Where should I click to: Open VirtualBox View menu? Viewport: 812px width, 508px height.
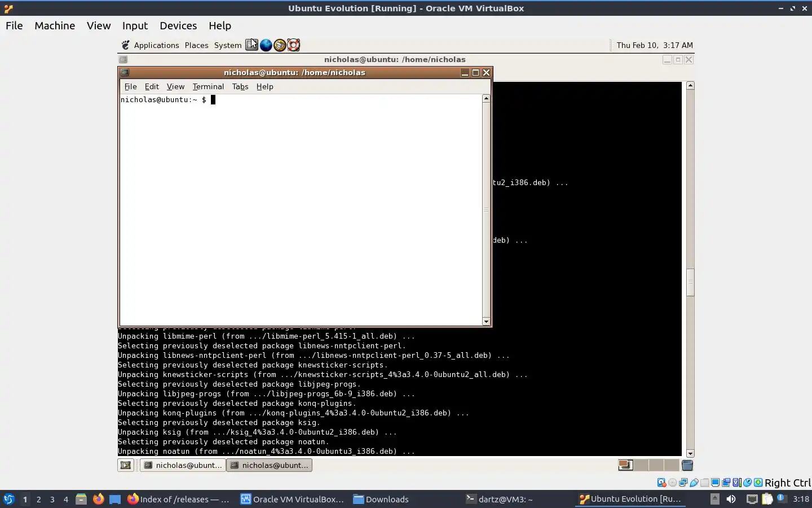tap(99, 25)
